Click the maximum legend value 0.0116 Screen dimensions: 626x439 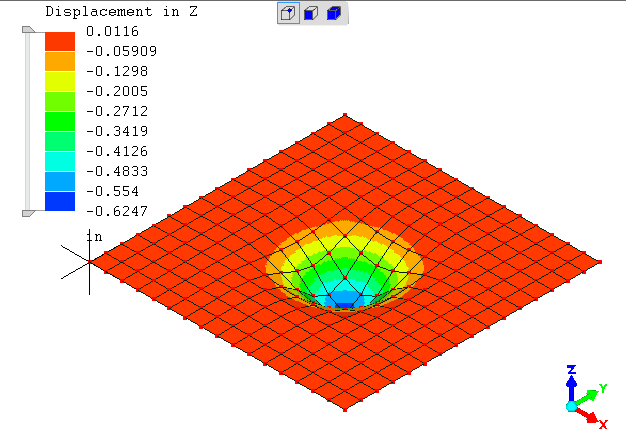tap(113, 31)
